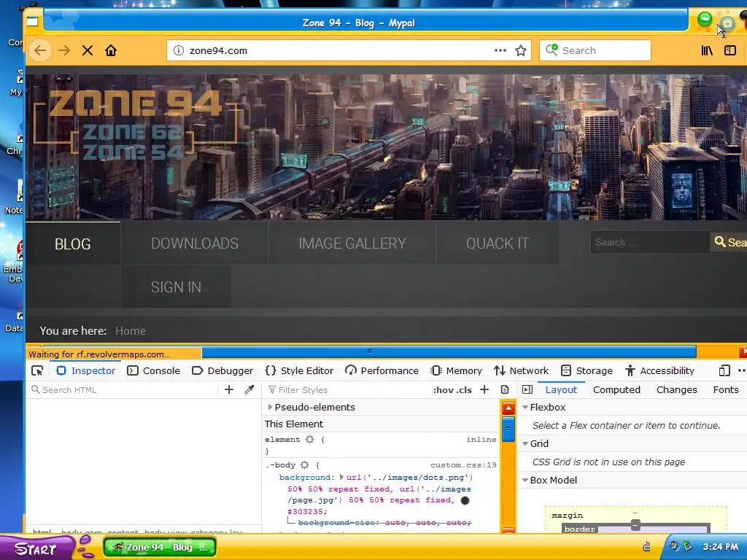Switch to the Performance tab
The image size is (747, 560).
click(x=382, y=370)
